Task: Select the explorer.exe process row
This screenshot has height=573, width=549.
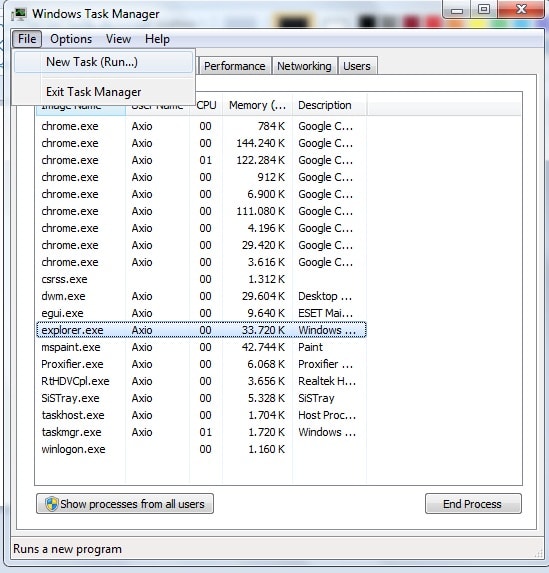Action: click(x=201, y=330)
